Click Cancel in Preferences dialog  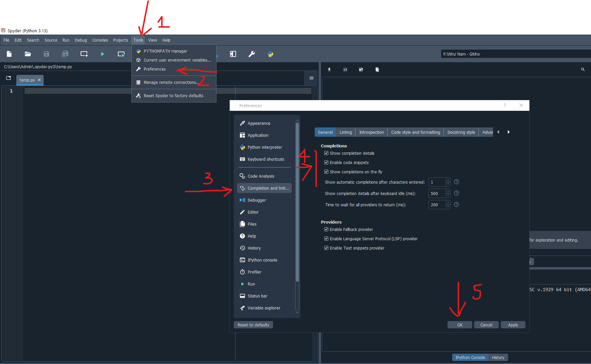click(486, 325)
